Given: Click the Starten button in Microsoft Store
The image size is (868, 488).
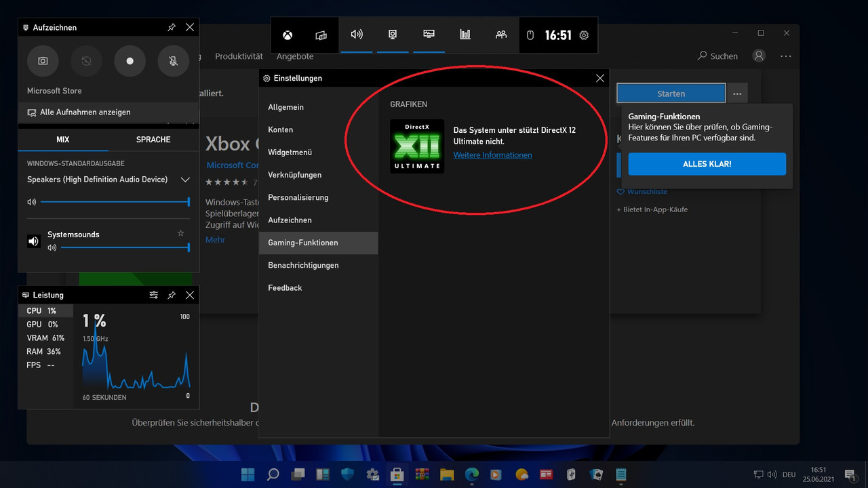Looking at the screenshot, I should tap(671, 94).
